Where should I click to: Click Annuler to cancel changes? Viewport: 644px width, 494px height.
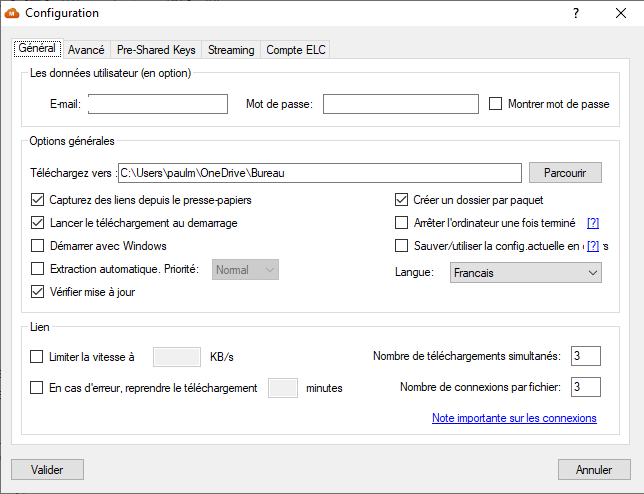pos(594,469)
